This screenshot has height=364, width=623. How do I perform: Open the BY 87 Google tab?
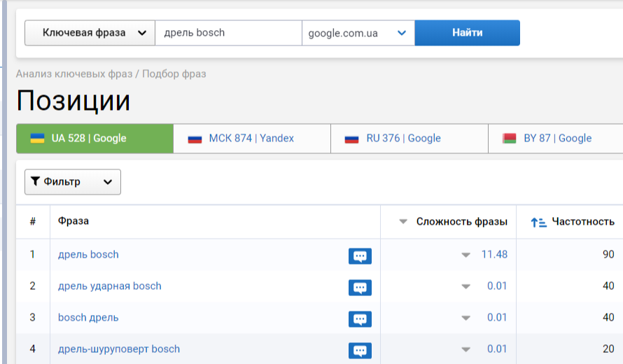coord(556,139)
